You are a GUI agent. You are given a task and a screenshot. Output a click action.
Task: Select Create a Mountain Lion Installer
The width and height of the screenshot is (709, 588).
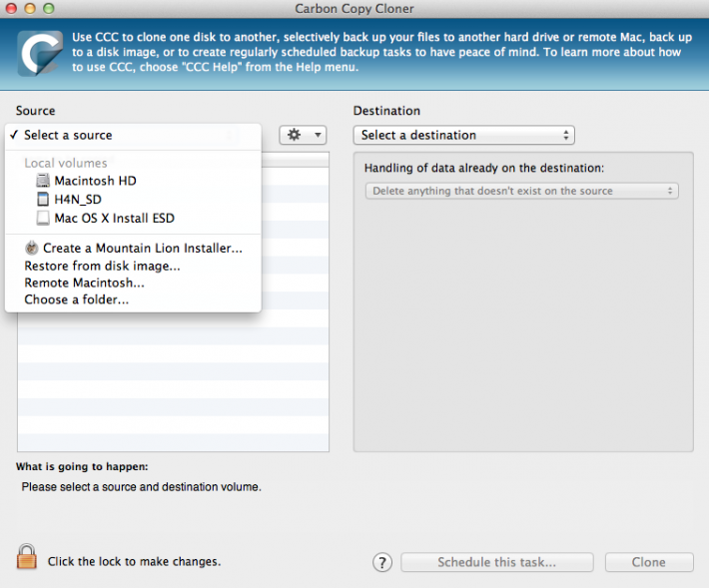tap(133, 249)
